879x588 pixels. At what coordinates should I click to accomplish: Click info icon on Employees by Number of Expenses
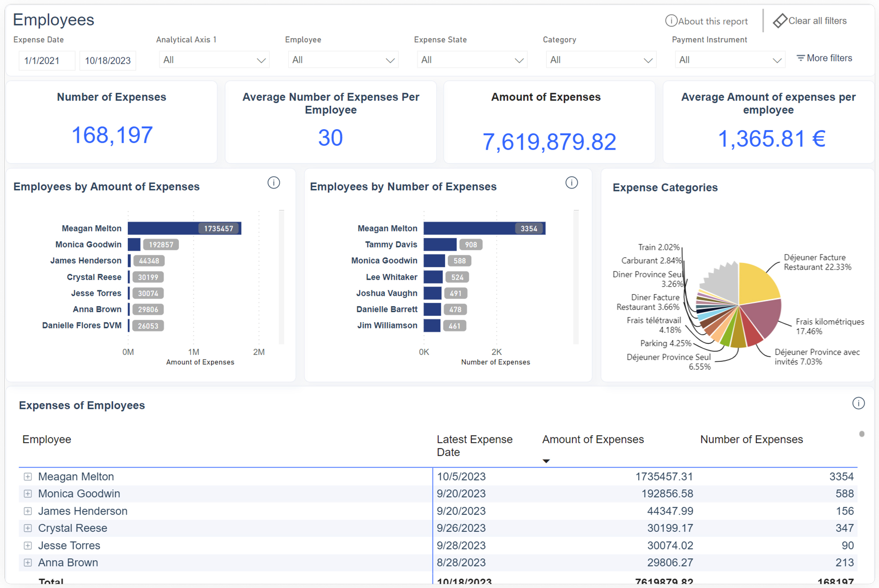click(571, 183)
